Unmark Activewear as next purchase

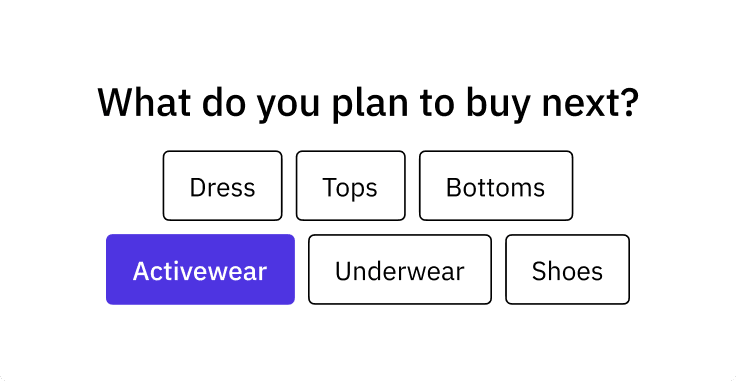click(200, 269)
